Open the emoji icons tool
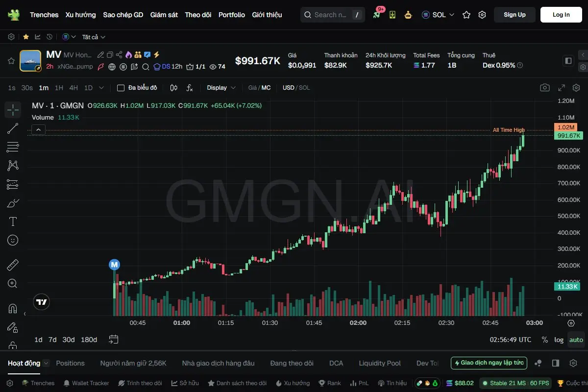Screen dimensions: 588x392 click(x=13, y=240)
